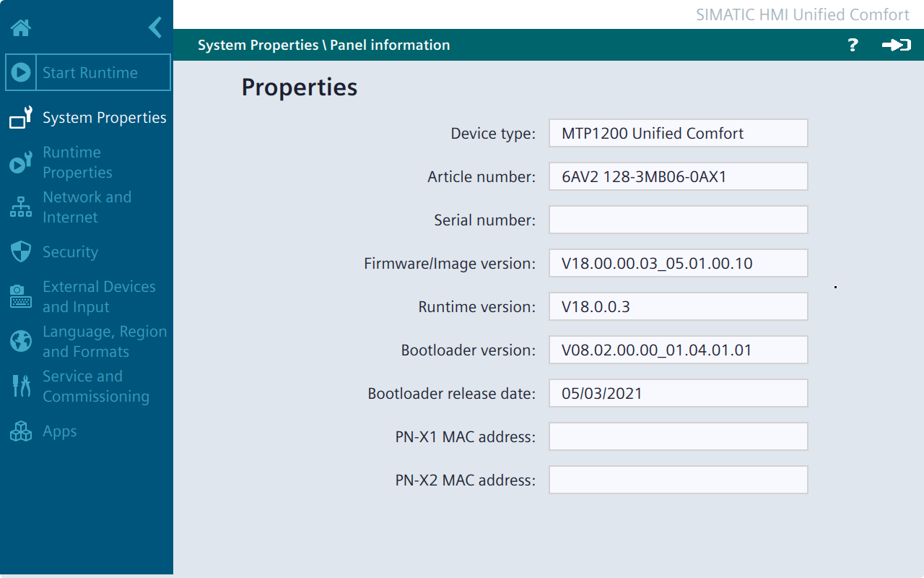Click the Security shield icon

pos(21,252)
